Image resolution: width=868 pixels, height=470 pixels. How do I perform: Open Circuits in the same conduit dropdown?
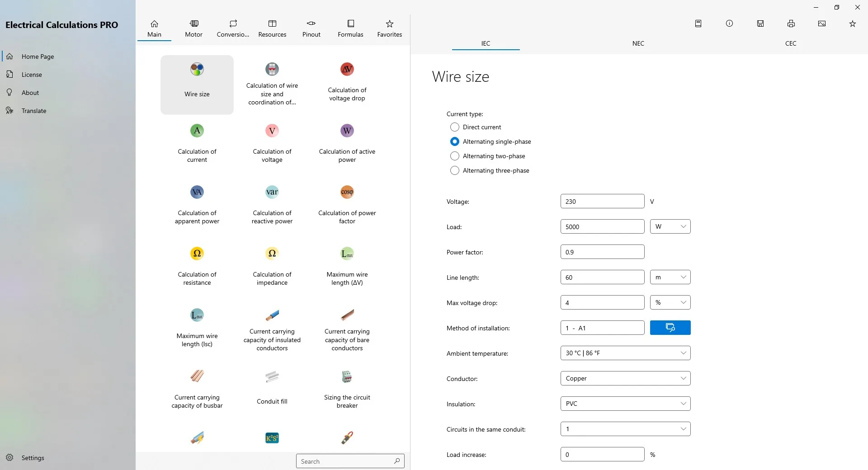click(x=626, y=429)
